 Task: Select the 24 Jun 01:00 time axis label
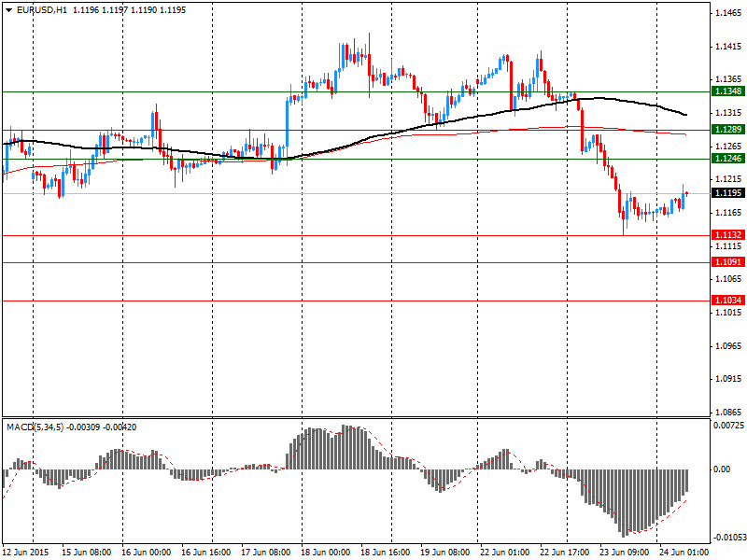point(684,553)
